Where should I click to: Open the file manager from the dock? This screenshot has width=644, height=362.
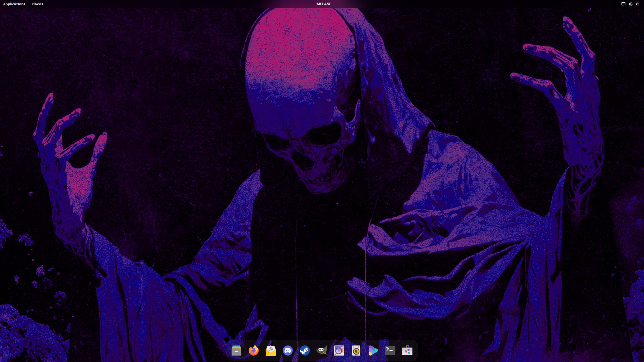pyautogui.click(x=237, y=350)
